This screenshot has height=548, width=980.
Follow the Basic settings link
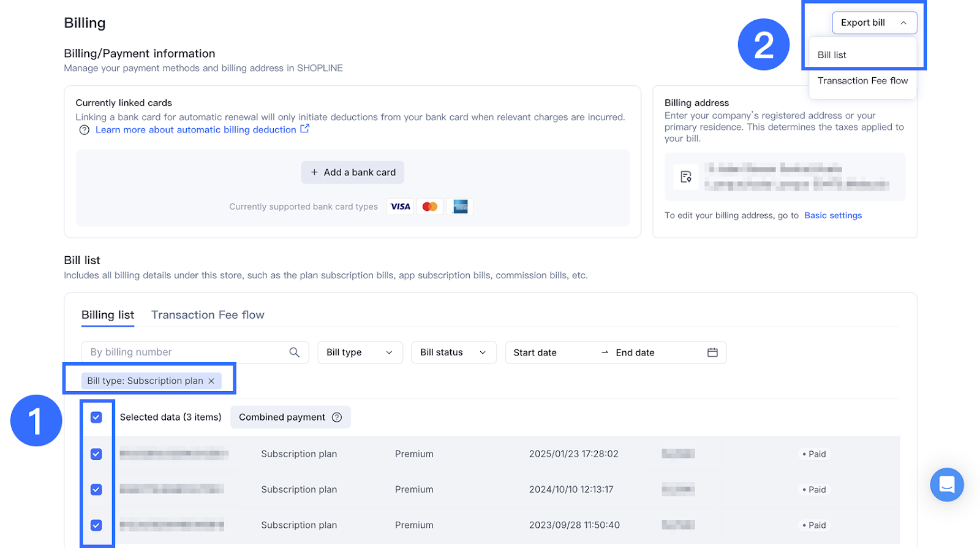(832, 216)
